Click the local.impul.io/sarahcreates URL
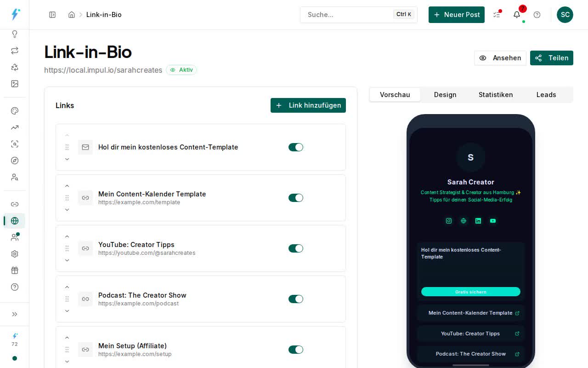 pos(103,70)
